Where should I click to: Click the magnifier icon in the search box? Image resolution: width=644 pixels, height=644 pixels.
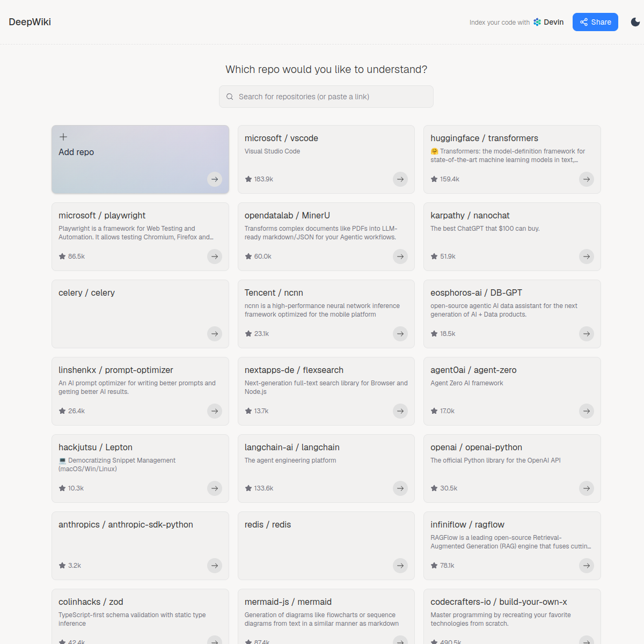(230, 97)
